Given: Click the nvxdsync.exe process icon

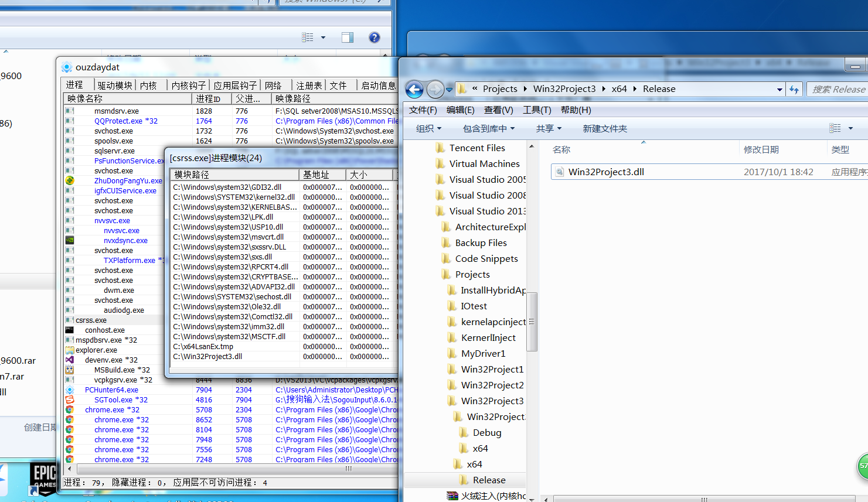Looking at the screenshot, I should click(70, 241).
